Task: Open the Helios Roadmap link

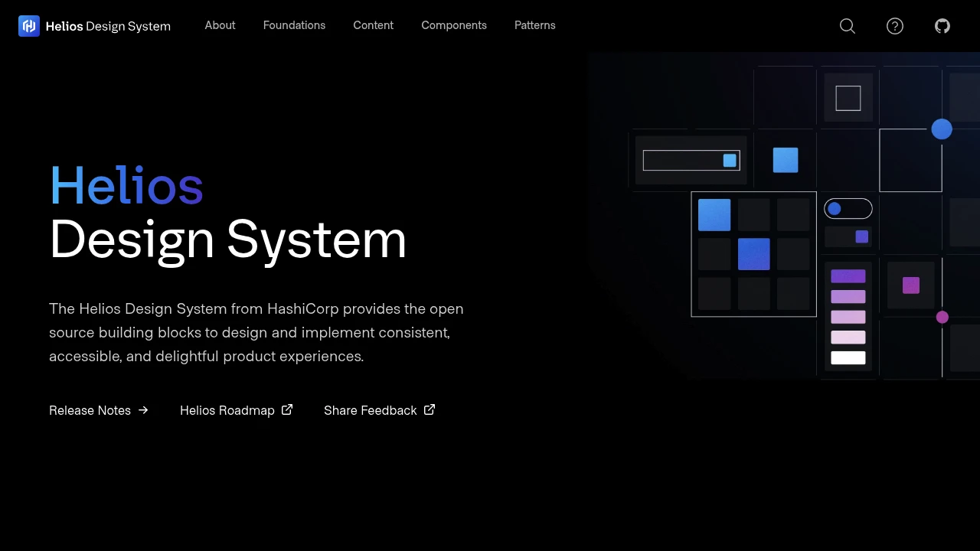Action: pos(227,410)
